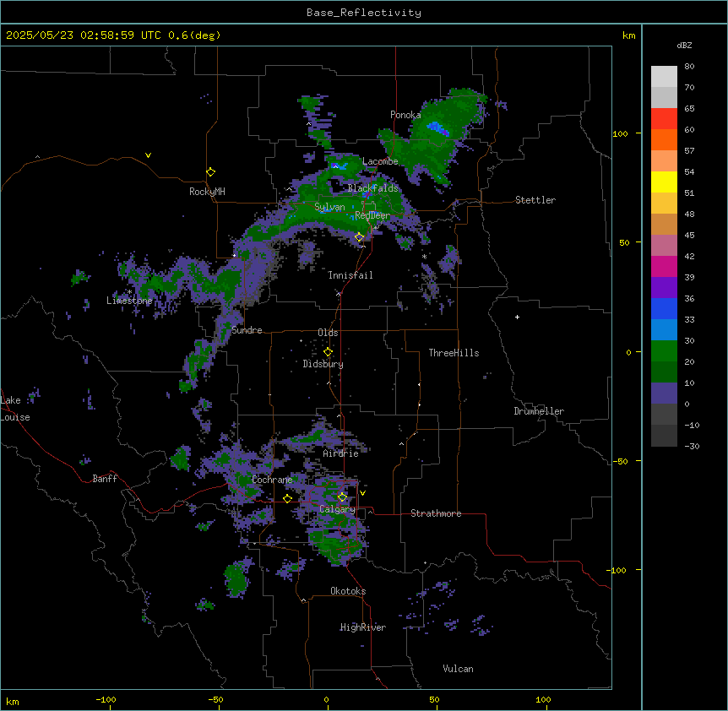Click the km unit label at bottom left

13,702
